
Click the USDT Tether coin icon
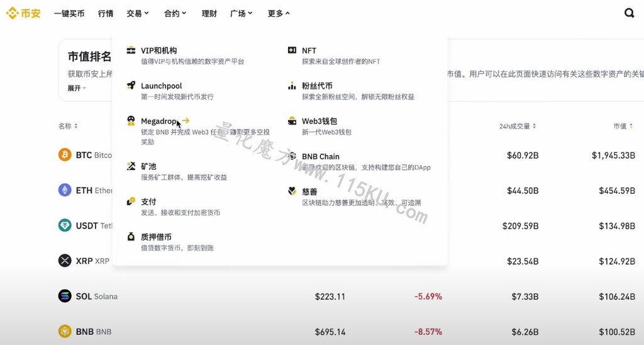(65, 225)
